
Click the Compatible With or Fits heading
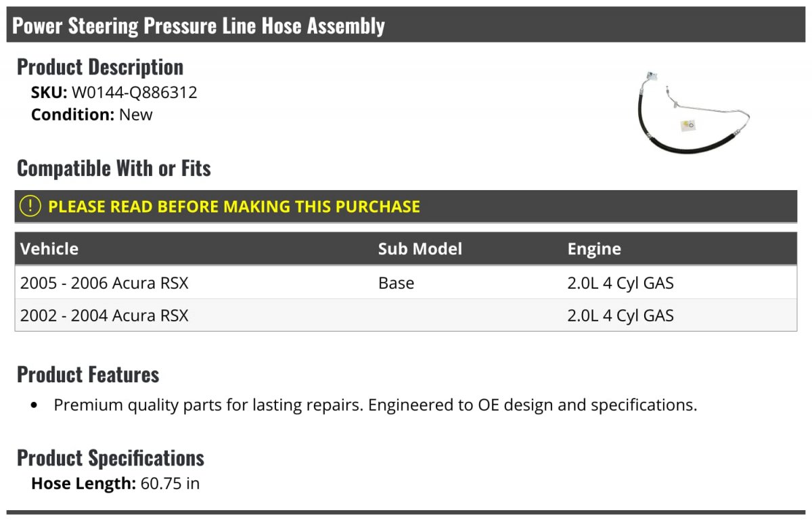coord(114,168)
